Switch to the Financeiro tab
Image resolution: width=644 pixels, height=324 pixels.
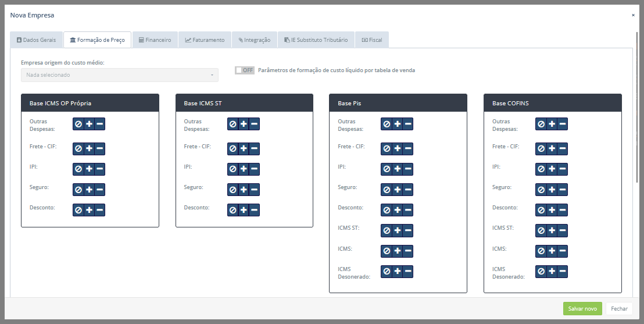pyautogui.click(x=155, y=40)
